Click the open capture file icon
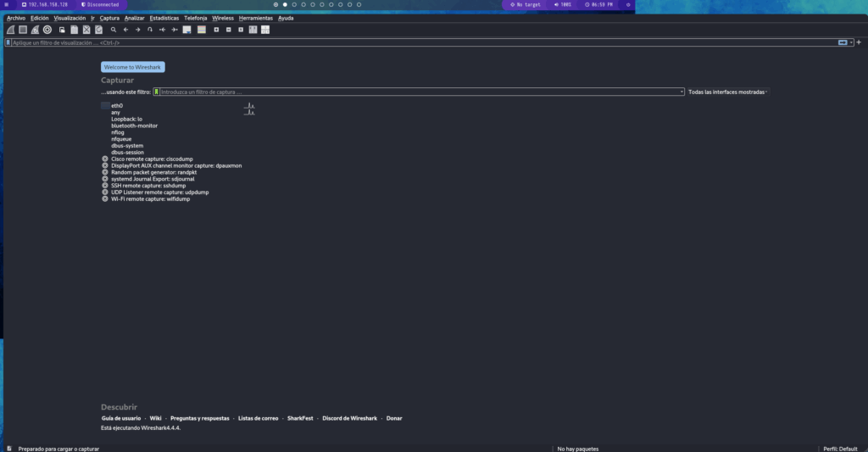Viewport: 868px width, 452px height. 62,30
